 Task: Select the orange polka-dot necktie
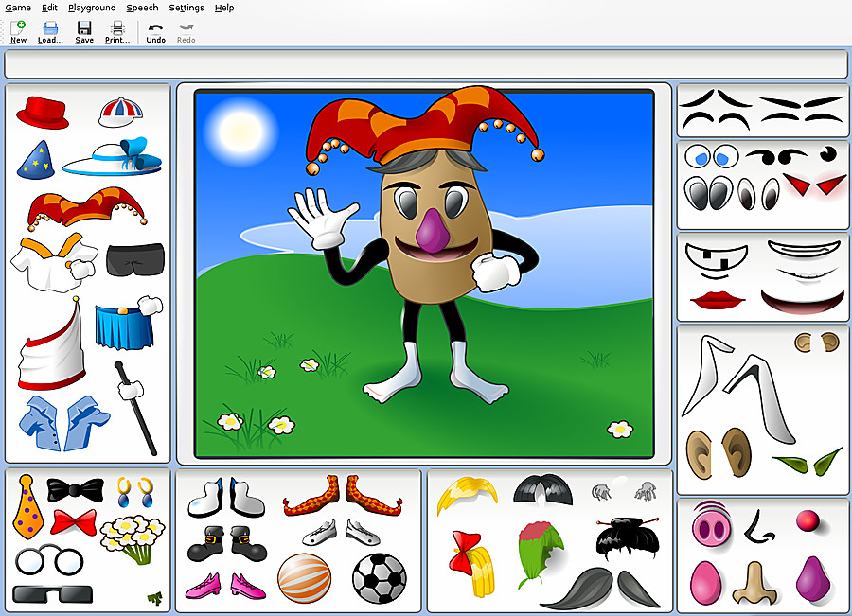coord(28,506)
